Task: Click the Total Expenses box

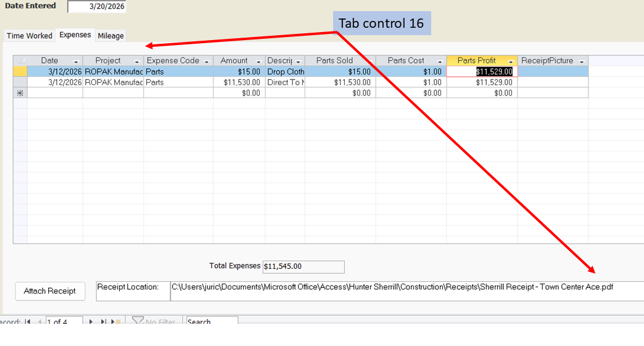Action: 303,266
